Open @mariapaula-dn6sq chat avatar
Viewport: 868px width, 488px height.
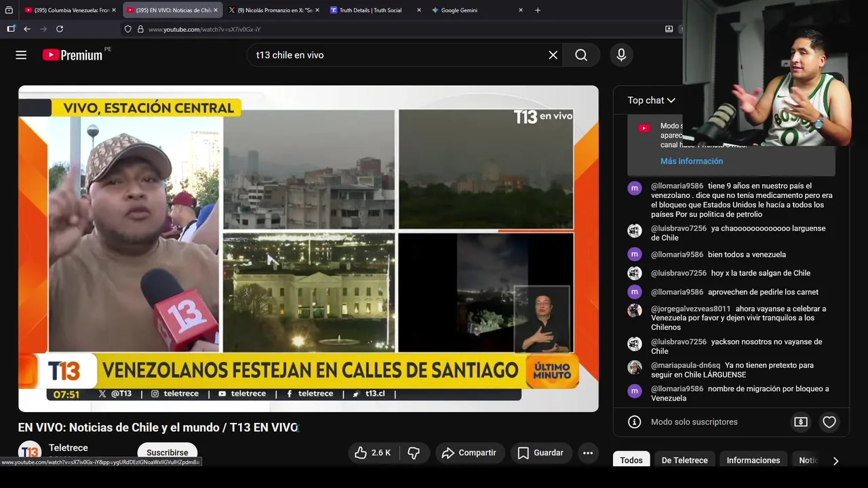tap(635, 367)
